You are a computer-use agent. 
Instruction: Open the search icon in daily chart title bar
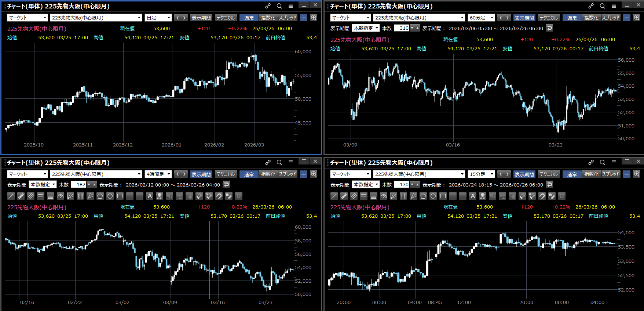(279, 6)
